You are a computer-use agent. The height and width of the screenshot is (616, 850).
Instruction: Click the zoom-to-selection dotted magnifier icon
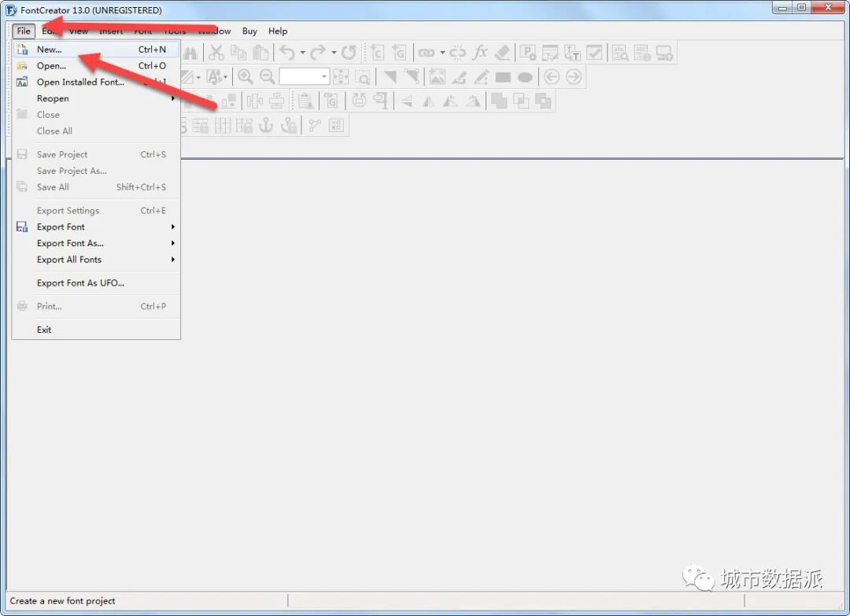pyautogui.click(x=363, y=77)
